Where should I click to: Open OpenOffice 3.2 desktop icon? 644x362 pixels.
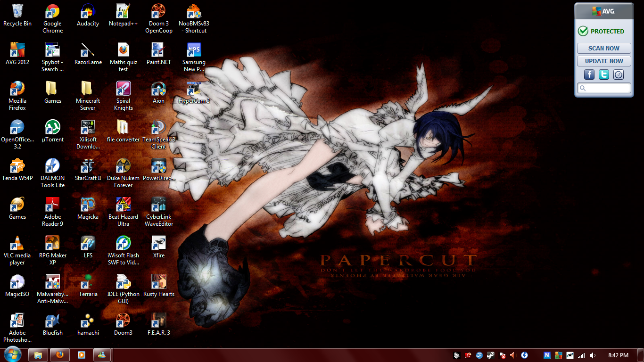coord(17,135)
